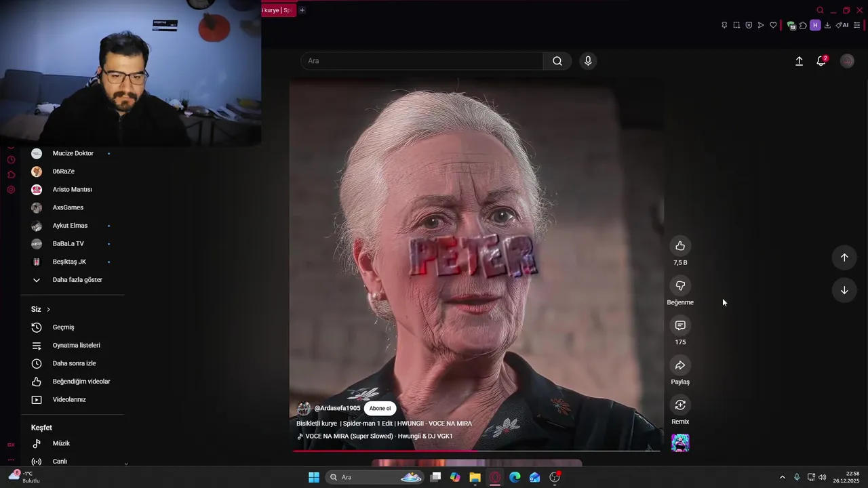Image resolution: width=868 pixels, height=488 pixels.
Task: Go to the next Short with down arrow
Action: [844, 290]
